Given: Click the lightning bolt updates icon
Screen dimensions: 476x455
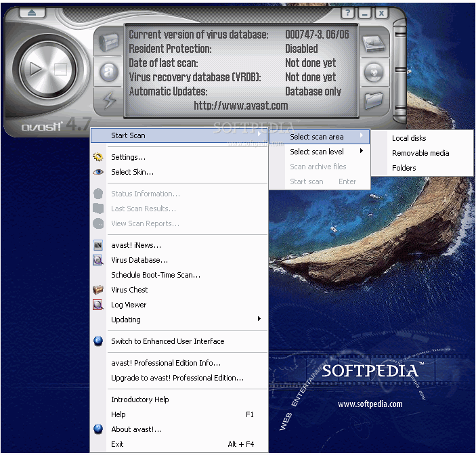Looking at the screenshot, I should (x=109, y=100).
